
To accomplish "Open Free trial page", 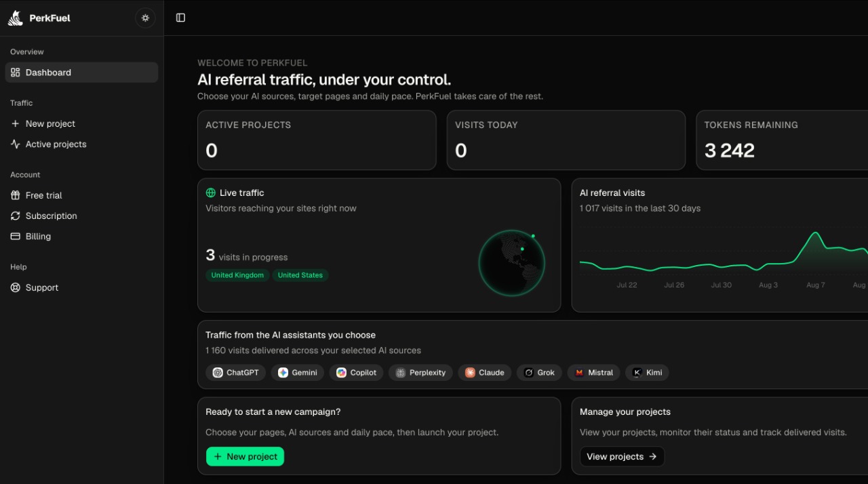I will (81, 195).
